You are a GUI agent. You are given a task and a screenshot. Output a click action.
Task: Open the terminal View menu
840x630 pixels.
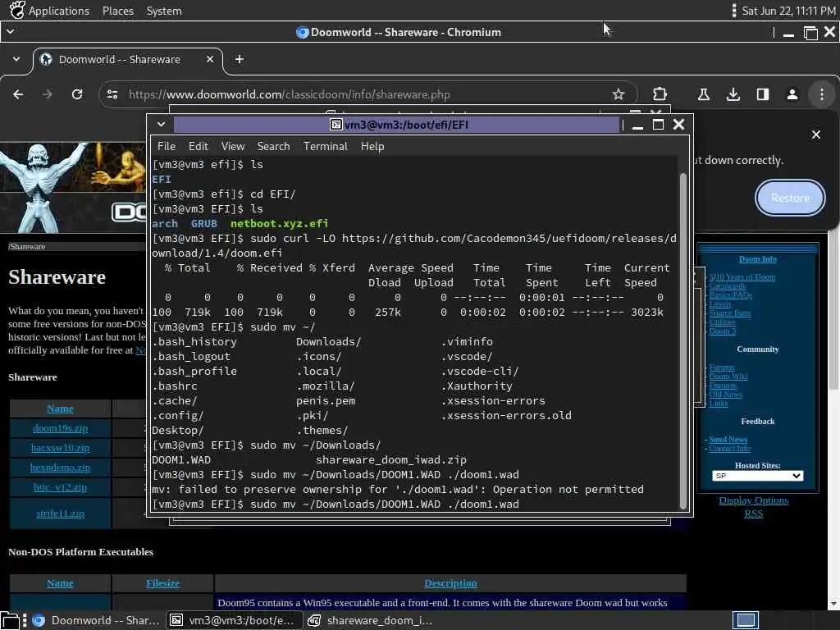pyautogui.click(x=232, y=146)
